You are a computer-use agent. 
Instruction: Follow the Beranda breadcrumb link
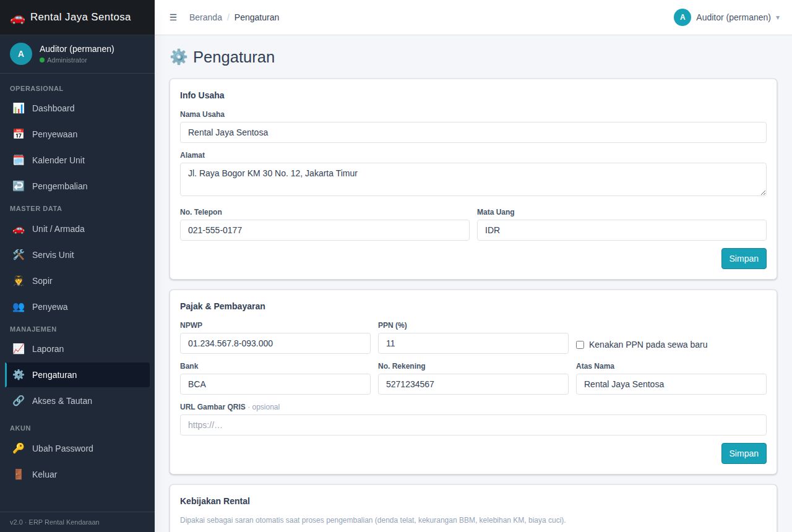[x=205, y=17]
